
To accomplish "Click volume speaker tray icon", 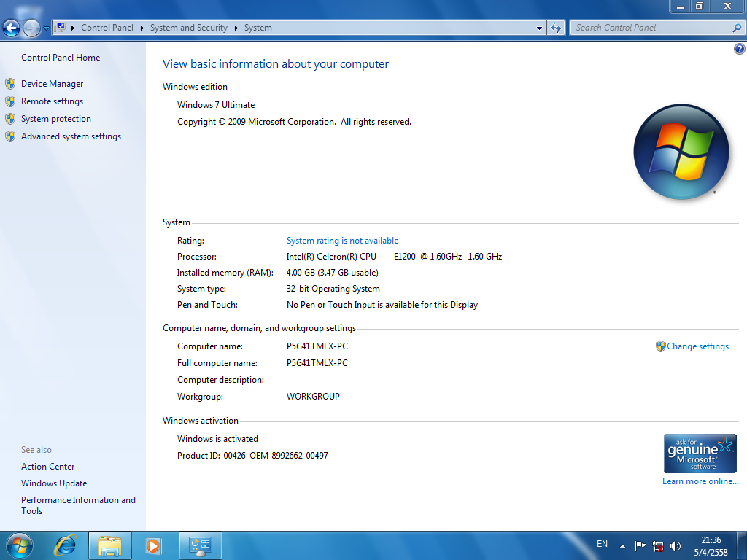I will pos(676,545).
